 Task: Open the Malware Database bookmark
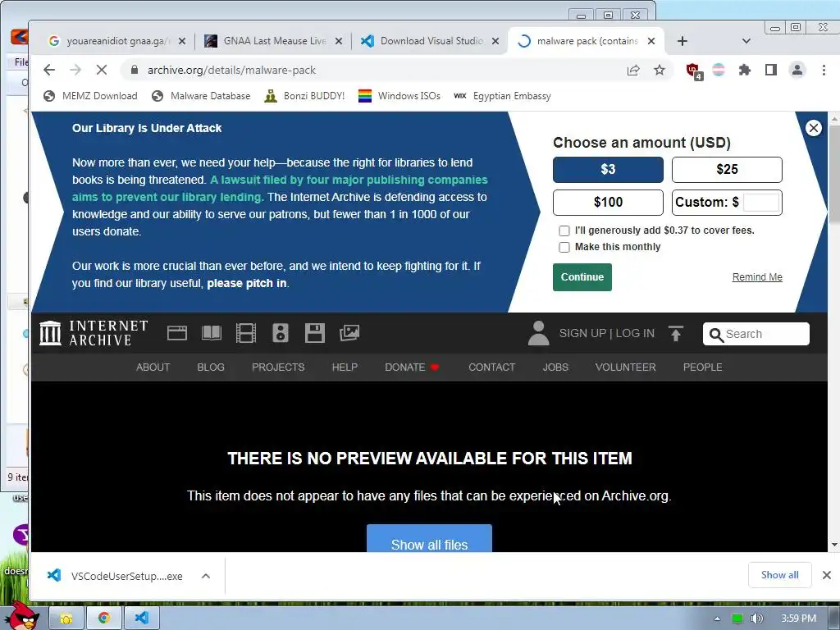coord(202,96)
